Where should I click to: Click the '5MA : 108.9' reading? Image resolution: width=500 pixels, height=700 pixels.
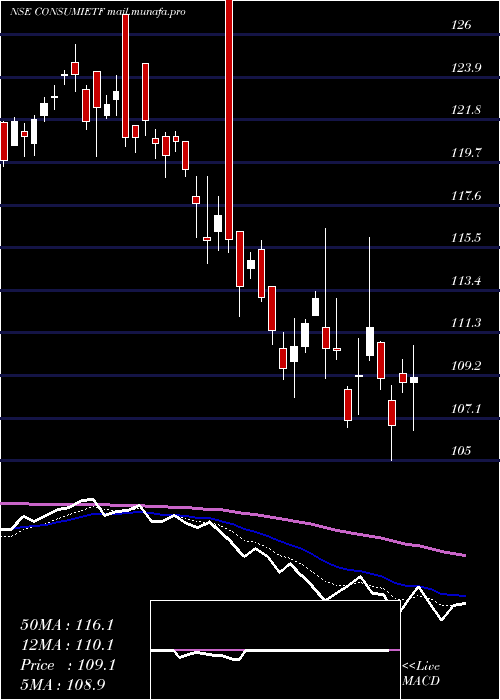point(63,685)
